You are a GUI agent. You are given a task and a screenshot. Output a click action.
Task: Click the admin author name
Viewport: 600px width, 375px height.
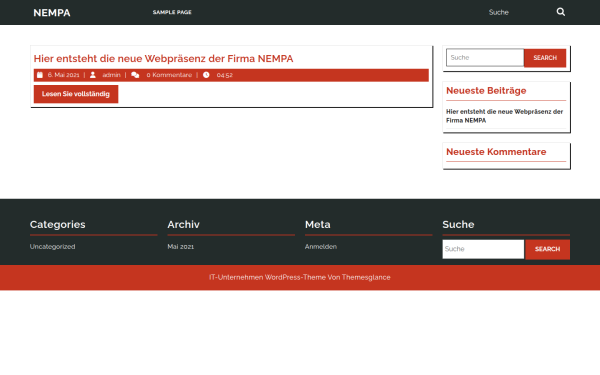(111, 75)
